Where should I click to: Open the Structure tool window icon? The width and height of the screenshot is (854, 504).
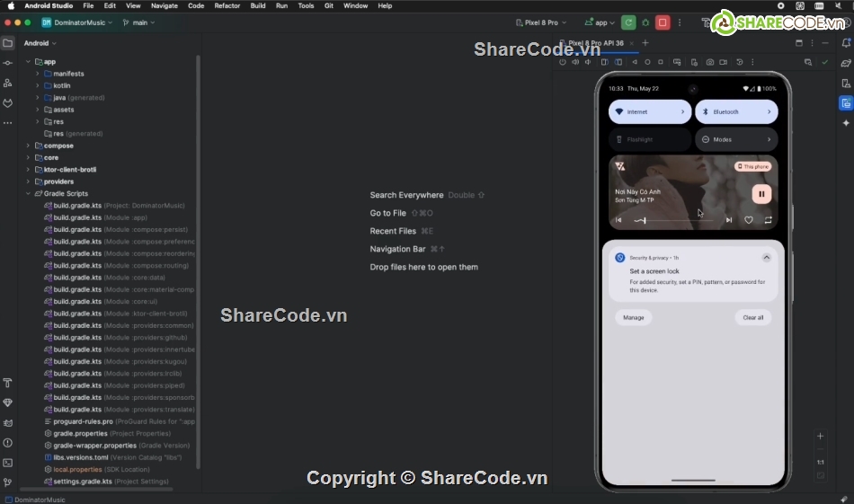pos(7,84)
